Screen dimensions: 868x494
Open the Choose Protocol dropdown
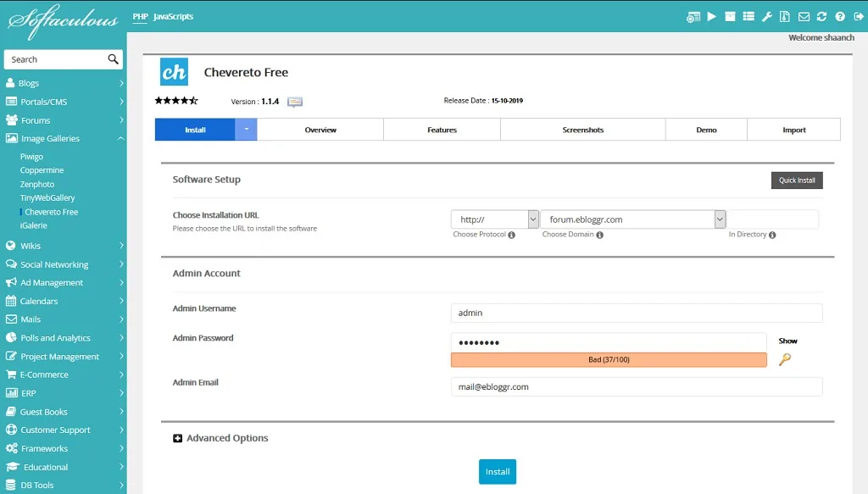pos(495,219)
